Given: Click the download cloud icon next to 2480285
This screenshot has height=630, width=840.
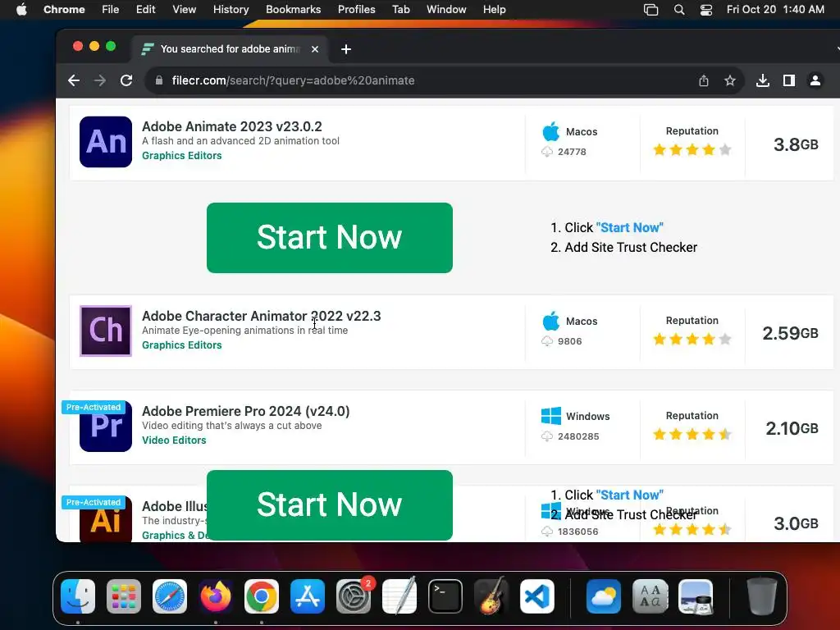Looking at the screenshot, I should coord(547,436).
